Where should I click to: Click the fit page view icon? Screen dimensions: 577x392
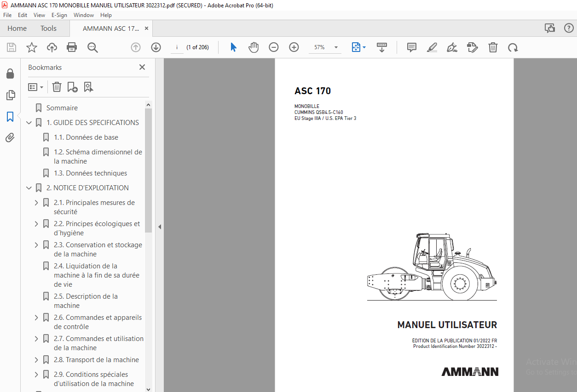(356, 47)
